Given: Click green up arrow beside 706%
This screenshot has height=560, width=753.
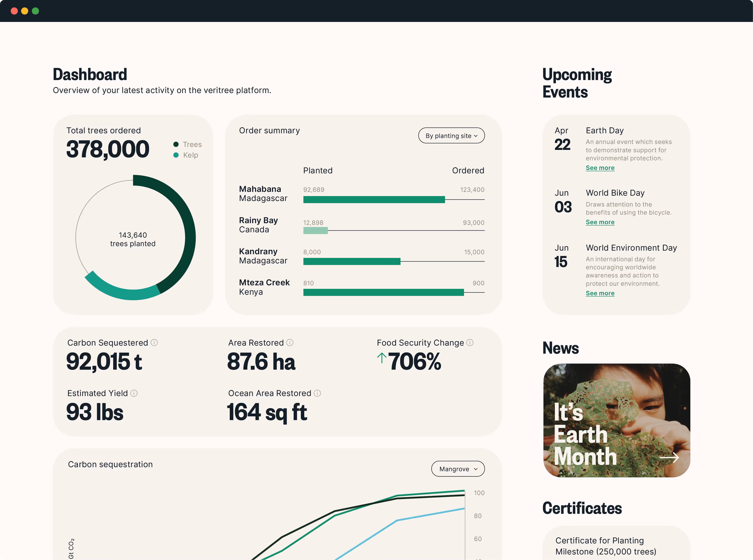Looking at the screenshot, I should click(x=382, y=358).
